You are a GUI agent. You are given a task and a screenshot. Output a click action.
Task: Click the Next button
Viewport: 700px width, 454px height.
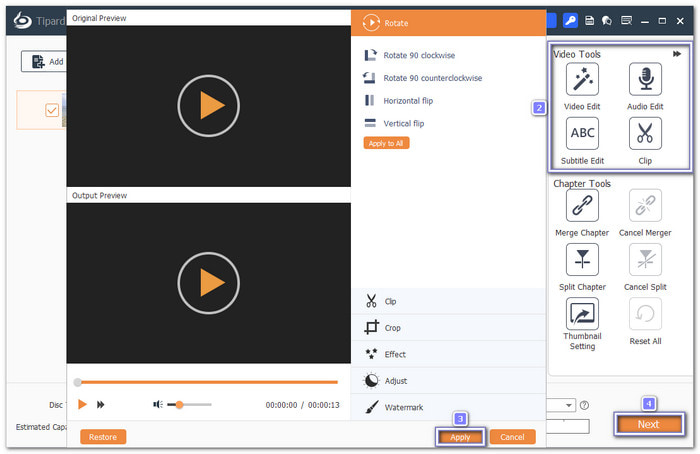click(x=649, y=424)
